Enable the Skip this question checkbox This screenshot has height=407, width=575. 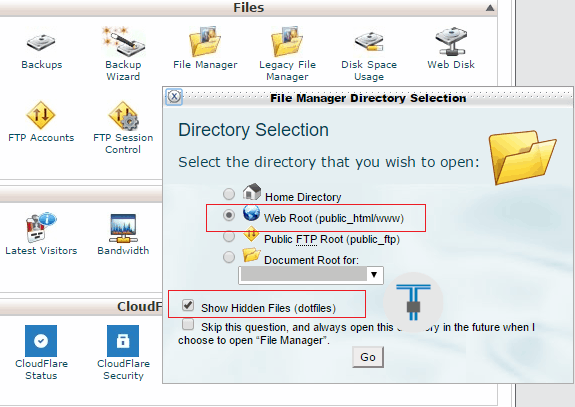click(x=188, y=324)
